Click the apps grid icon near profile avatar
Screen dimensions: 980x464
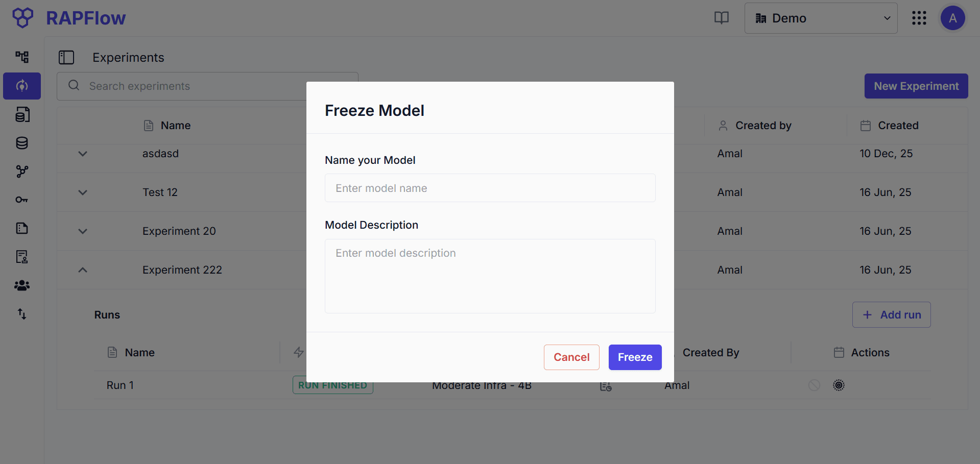click(919, 17)
